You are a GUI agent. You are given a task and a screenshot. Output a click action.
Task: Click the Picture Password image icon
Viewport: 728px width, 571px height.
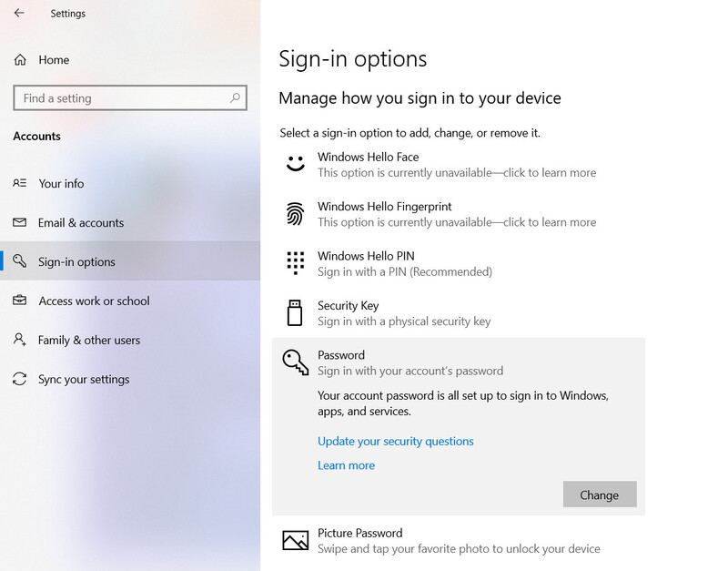click(295, 540)
